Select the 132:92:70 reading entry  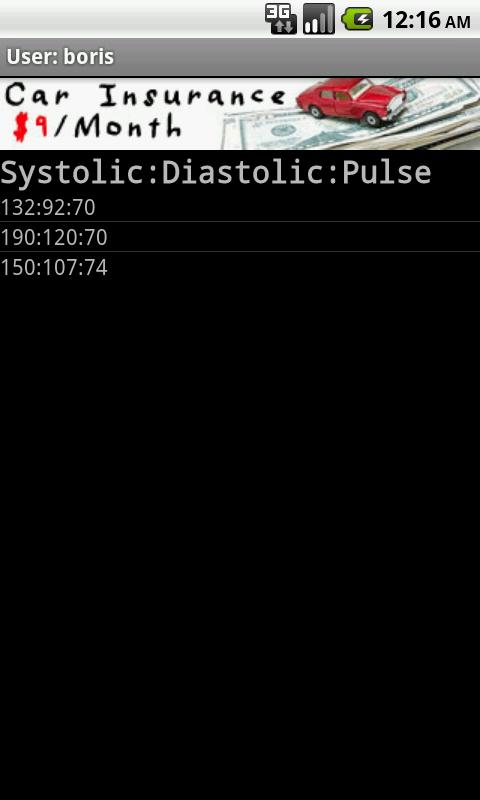tap(240, 208)
